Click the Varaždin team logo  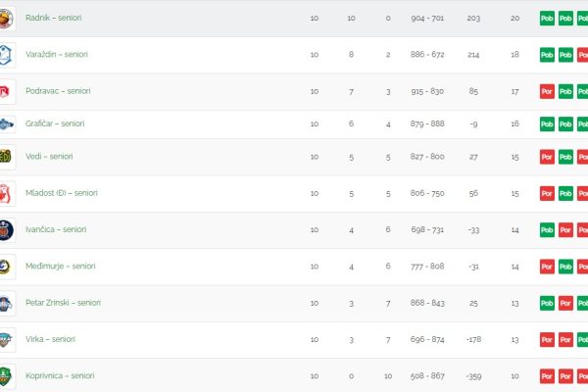coord(6,55)
